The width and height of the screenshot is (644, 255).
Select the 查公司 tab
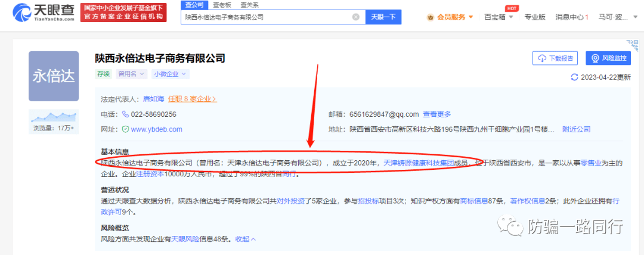click(x=194, y=5)
